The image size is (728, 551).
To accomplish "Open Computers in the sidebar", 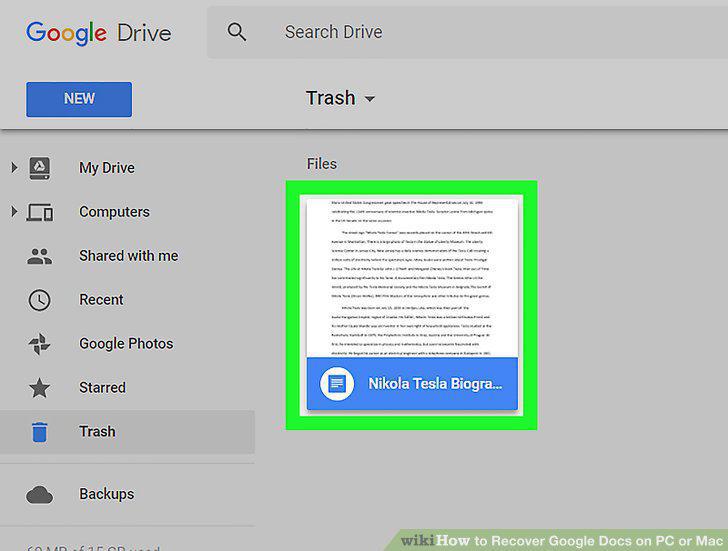I will [114, 212].
